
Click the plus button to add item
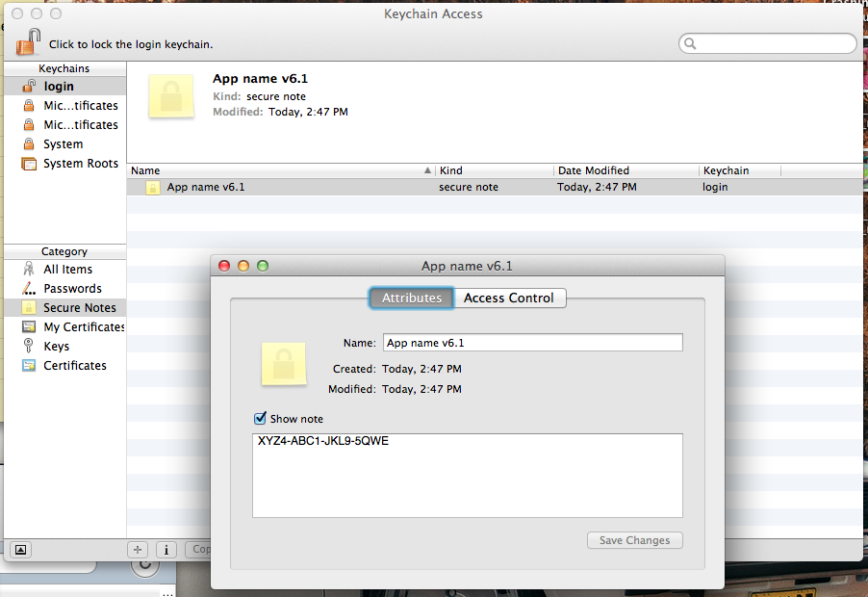[138, 550]
